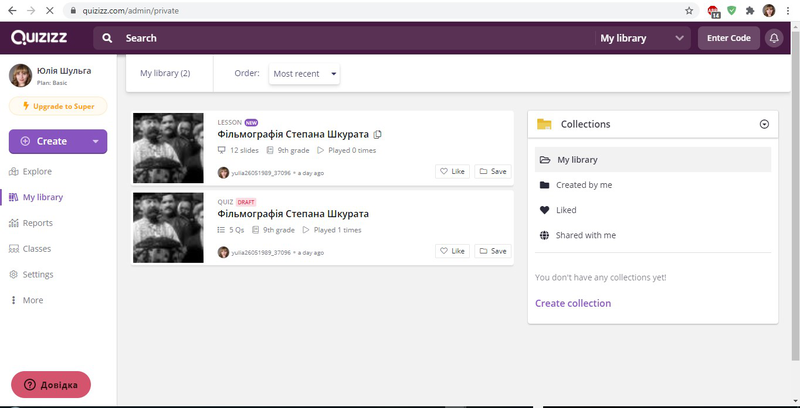Click the add collection plus icon
Image resolution: width=800 pixels, height=408 pixels.
click(764, 124)
